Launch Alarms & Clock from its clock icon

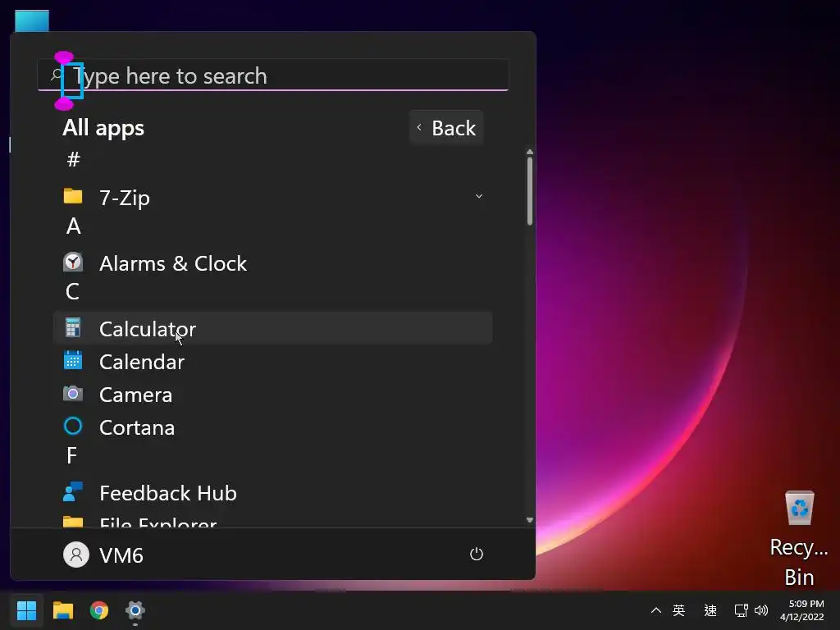[x=73, y=262]
